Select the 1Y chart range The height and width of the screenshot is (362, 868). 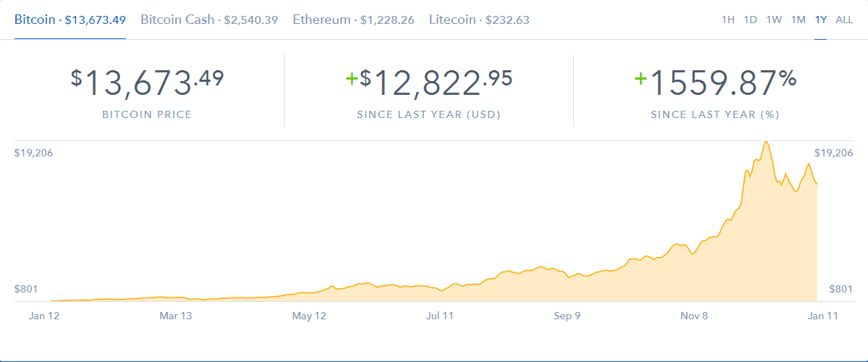[x=821, y=20]
